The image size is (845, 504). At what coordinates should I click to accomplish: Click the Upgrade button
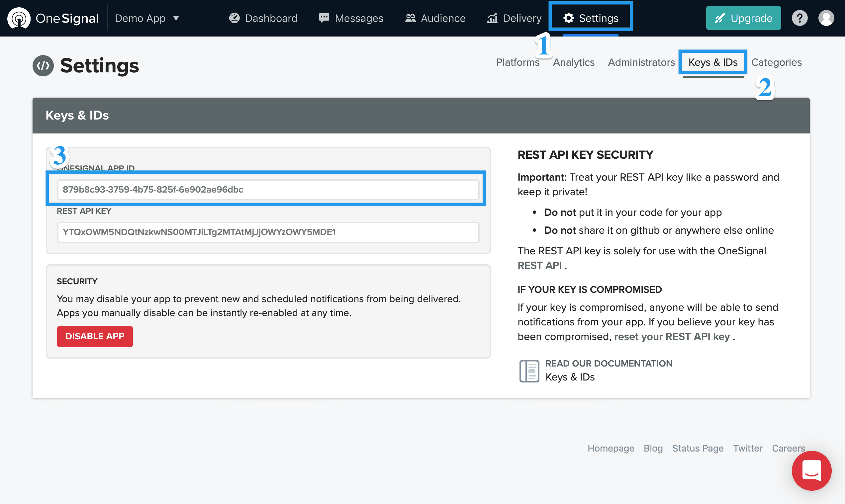pos(743,18)
